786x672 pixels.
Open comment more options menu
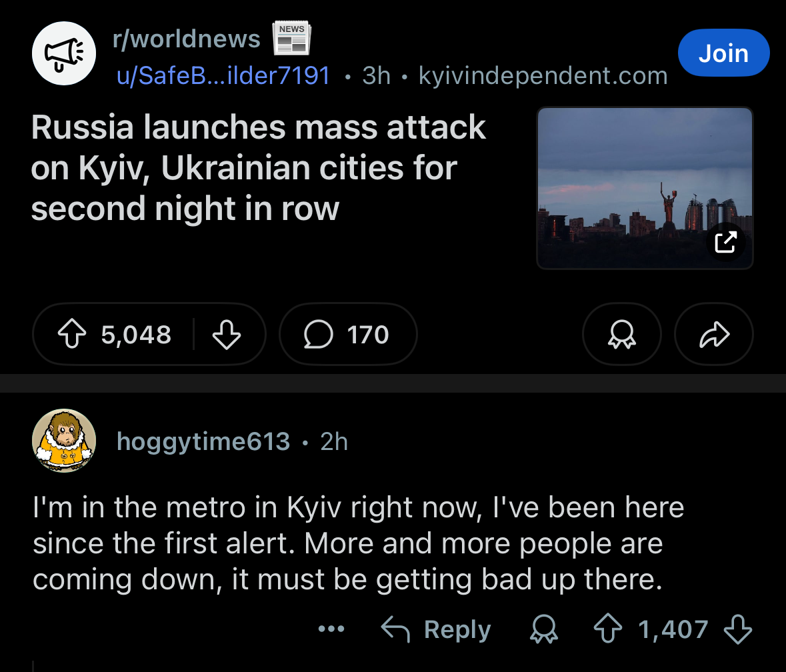pyautogui.click(x=331, y=629)
